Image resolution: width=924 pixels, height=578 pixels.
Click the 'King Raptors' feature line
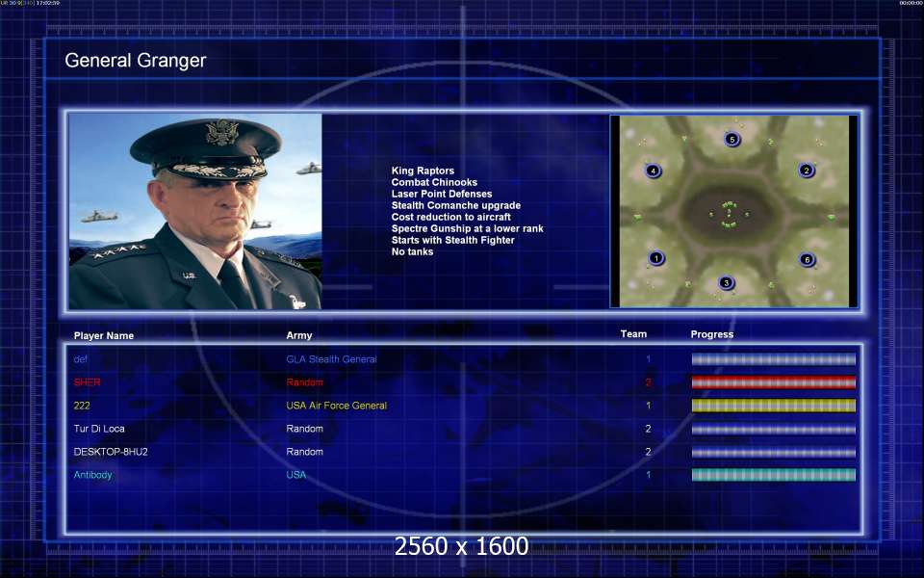423,171
